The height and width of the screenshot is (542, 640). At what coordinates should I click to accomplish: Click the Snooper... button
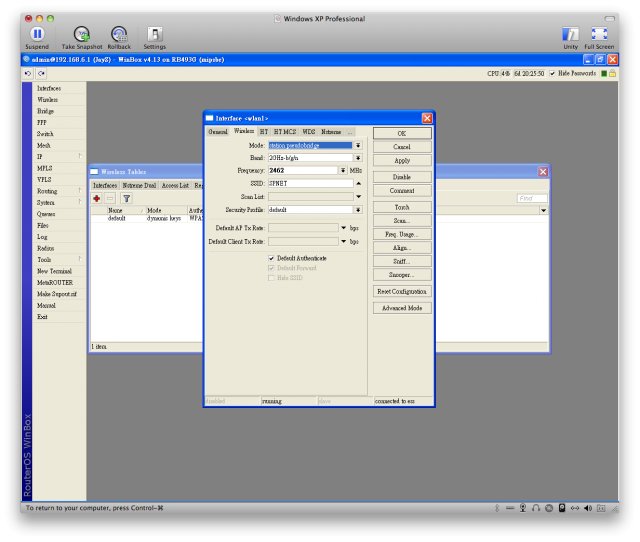(x=402, y=275)
